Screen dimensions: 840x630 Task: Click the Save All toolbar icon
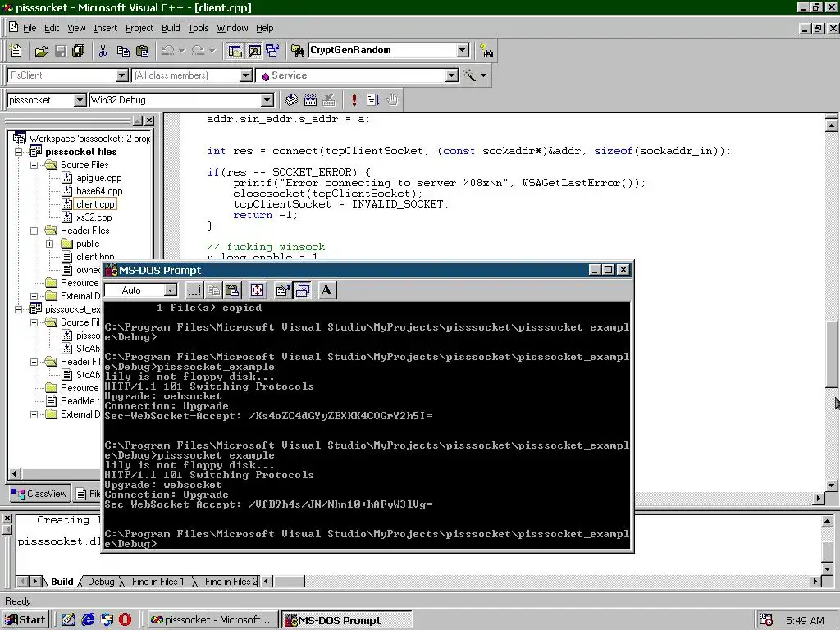[x=79, y=51]
